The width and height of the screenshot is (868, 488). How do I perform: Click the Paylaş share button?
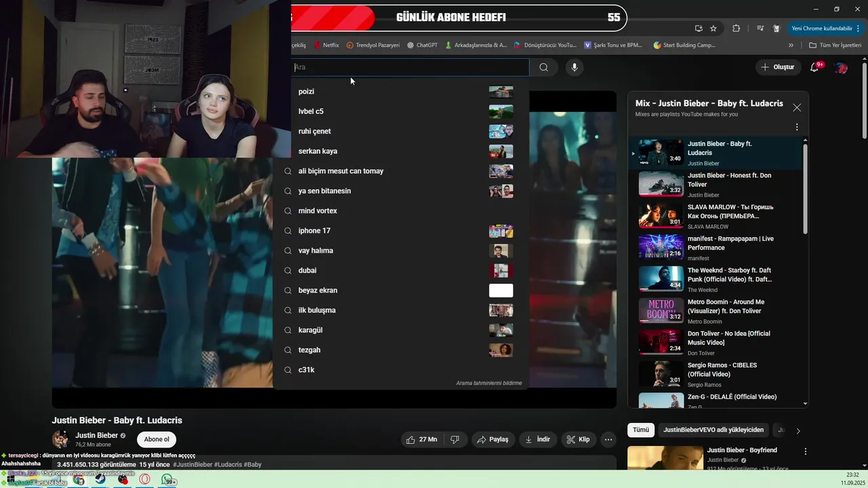(x=493, y=439)
